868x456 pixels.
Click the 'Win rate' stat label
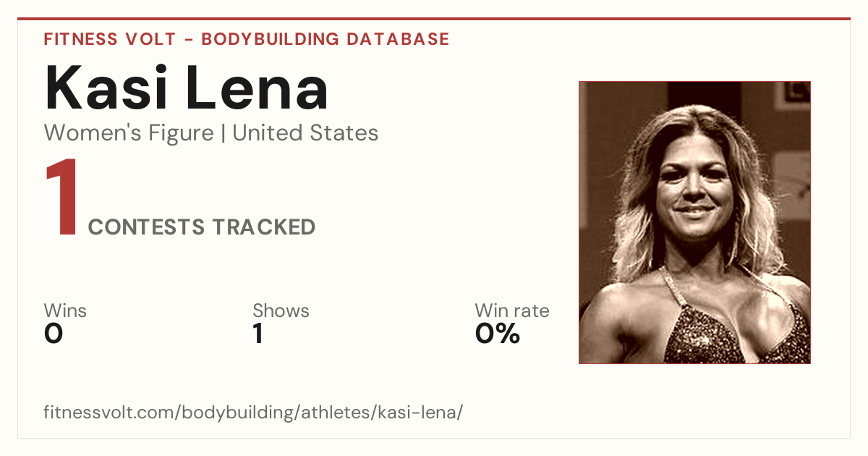pos(512,311)
